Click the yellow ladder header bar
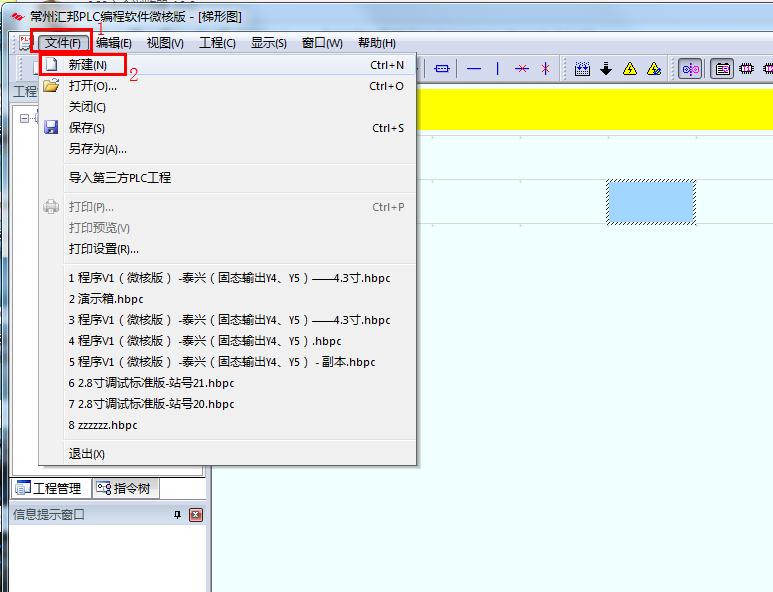This screenshot has height=592, width=773. 595,109
